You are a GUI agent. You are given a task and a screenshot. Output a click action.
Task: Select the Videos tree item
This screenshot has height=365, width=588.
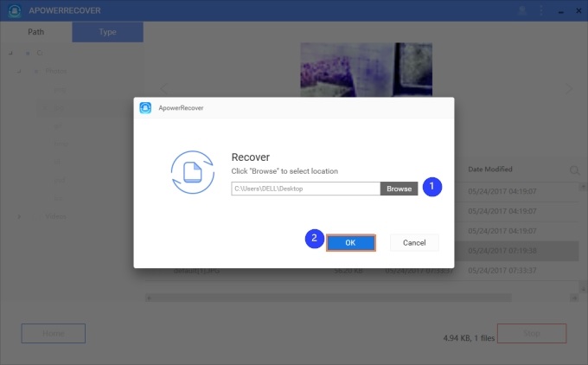coord(55,216)
